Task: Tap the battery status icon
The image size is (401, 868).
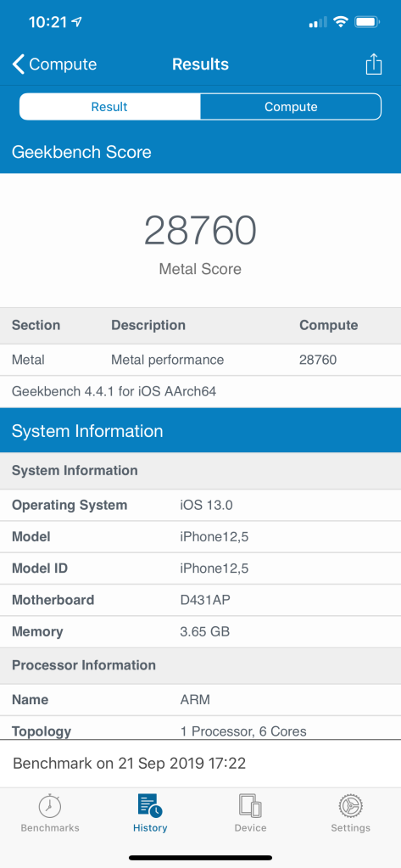Action: (x=367, y=22)
